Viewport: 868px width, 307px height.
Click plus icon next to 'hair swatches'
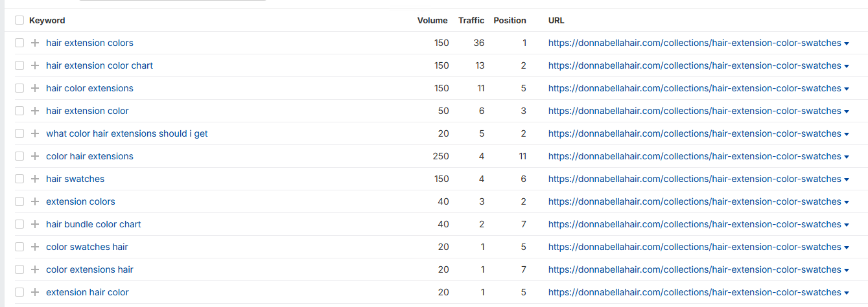pyautogui.click(x=35, y=179)
